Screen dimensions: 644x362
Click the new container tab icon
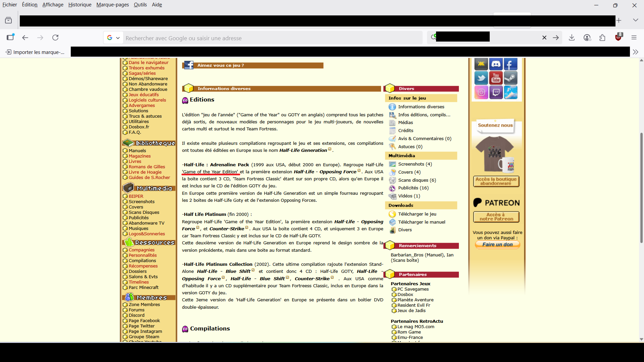click(x=10, y=37)
